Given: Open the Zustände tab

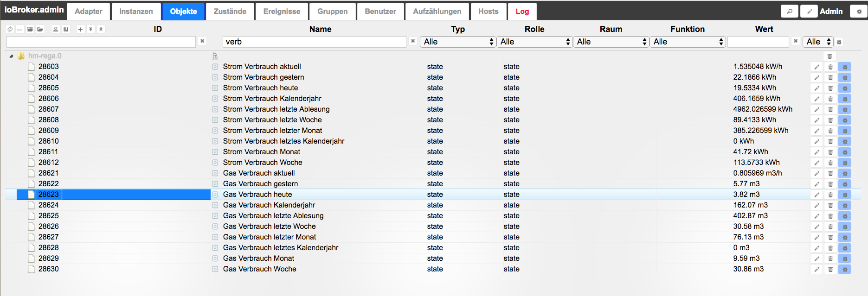Looking at the screenshot, I should click(x=230, y=11).
